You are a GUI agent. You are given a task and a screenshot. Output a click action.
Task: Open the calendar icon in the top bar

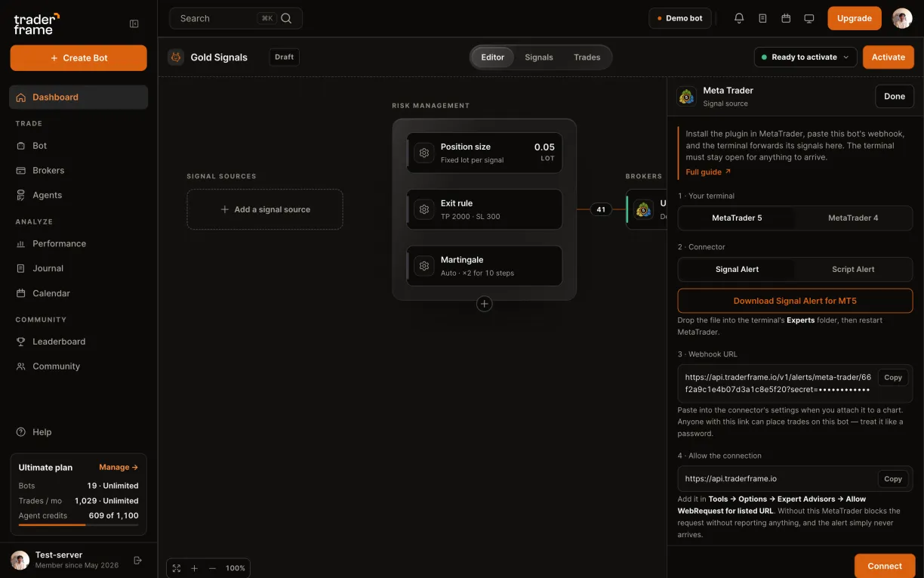[786, 18]
